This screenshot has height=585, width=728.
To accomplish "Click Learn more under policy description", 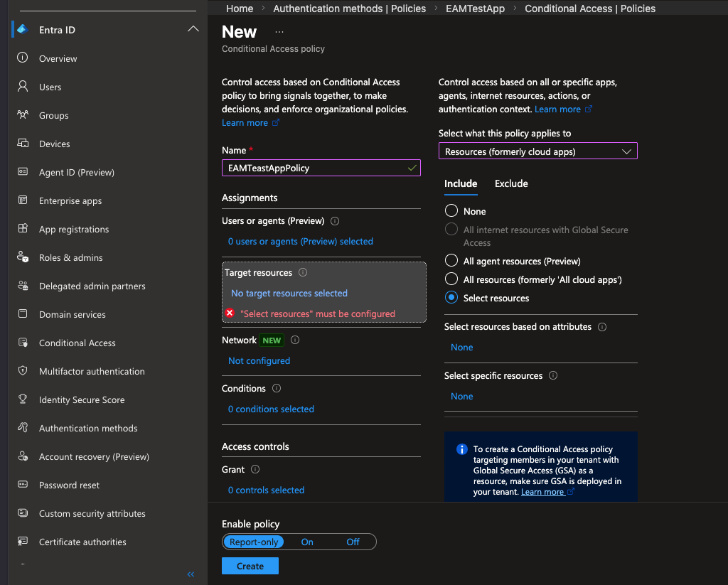I will pyautogui.click(x=250, y=122).
